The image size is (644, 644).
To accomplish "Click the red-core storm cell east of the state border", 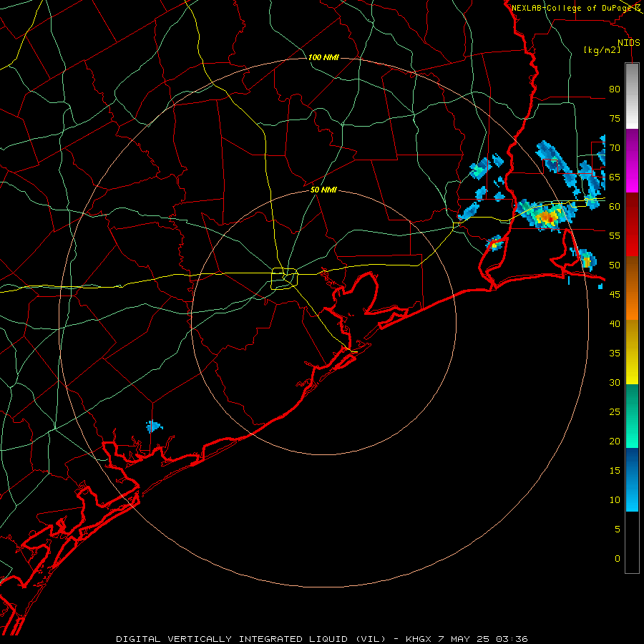I will [547, 215].
